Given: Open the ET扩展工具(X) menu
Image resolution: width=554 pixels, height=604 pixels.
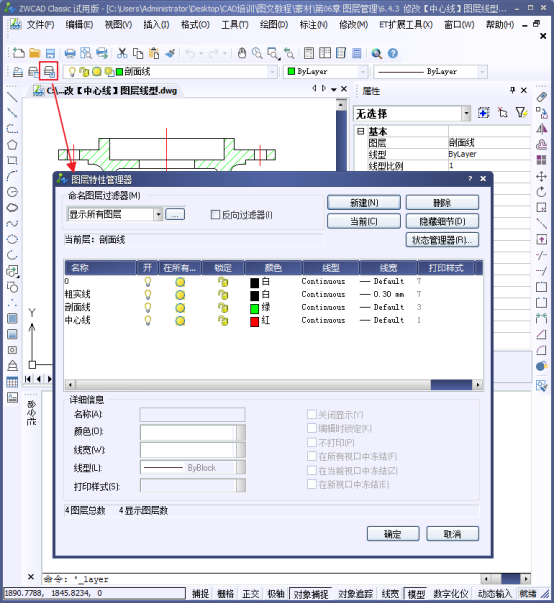Looking at the screenshot, I should [x=406, y=25].
